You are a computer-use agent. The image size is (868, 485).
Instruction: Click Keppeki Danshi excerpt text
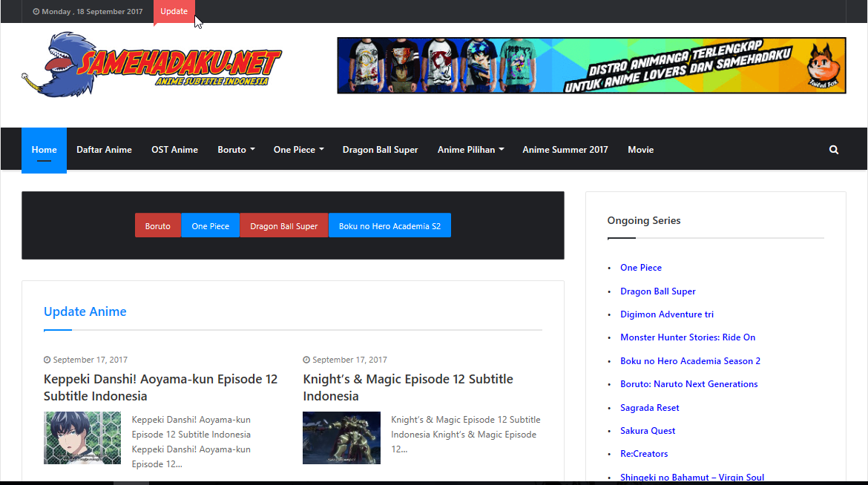pyautogui.click(x=191, y=442)
